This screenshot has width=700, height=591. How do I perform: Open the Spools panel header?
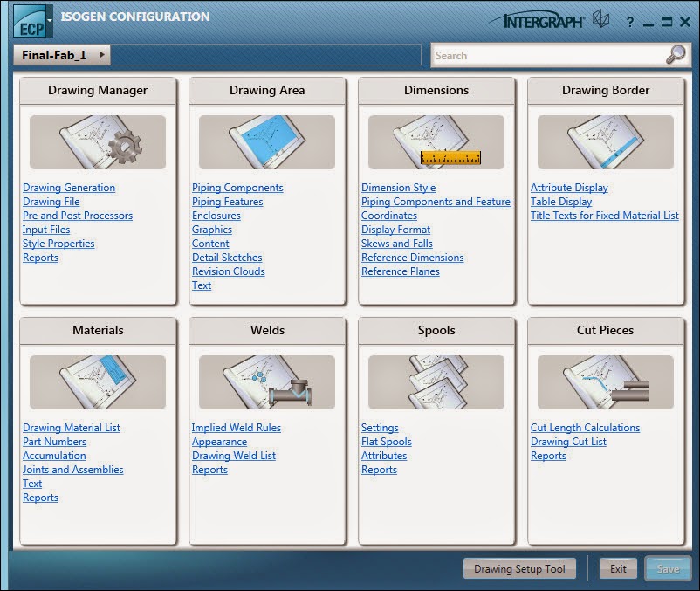click(x=436, y=331)
